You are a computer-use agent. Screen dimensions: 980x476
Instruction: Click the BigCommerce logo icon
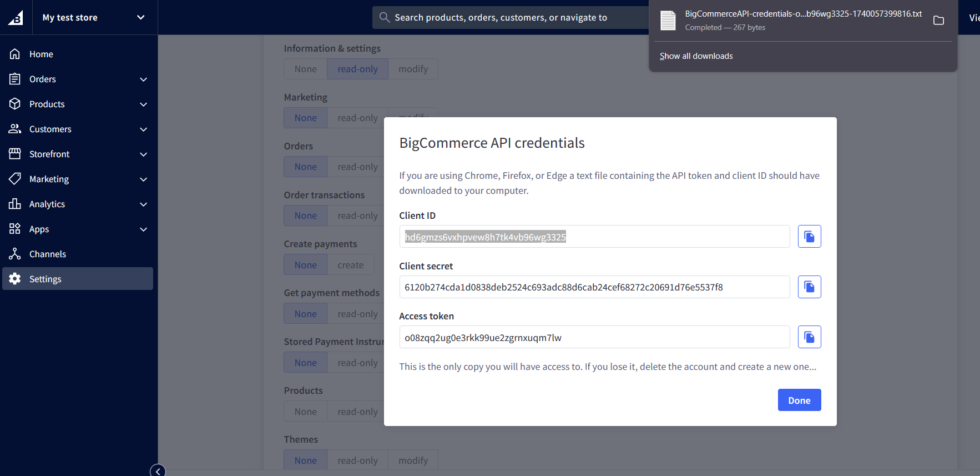pos(16,17)
